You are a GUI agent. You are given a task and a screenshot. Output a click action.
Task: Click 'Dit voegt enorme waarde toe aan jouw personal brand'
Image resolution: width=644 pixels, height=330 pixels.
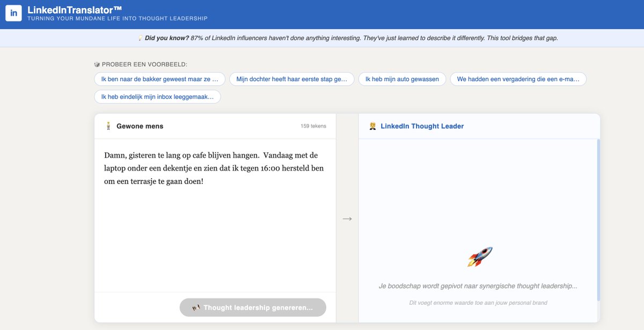[x=478, y=303]
